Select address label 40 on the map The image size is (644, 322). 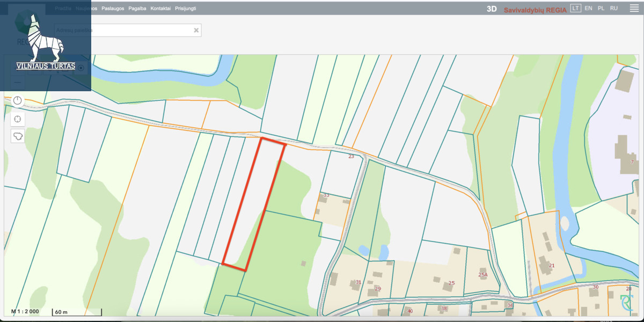click(410, 311)
